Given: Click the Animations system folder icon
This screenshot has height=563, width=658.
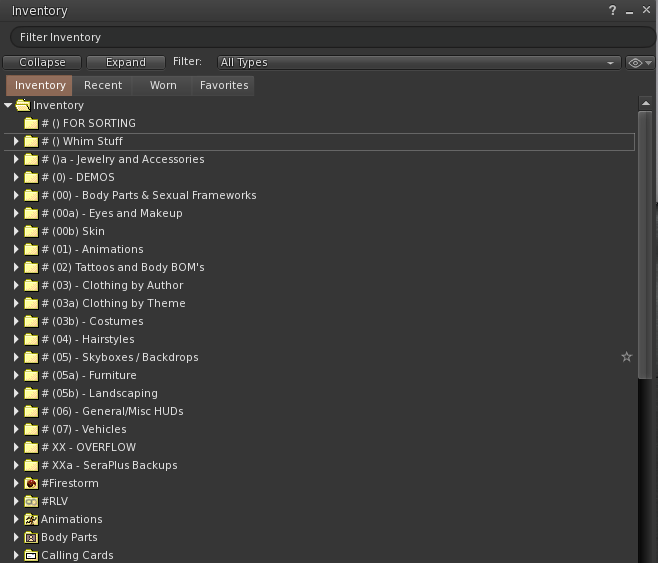Looking at the screenshot, I should point(31,519).
